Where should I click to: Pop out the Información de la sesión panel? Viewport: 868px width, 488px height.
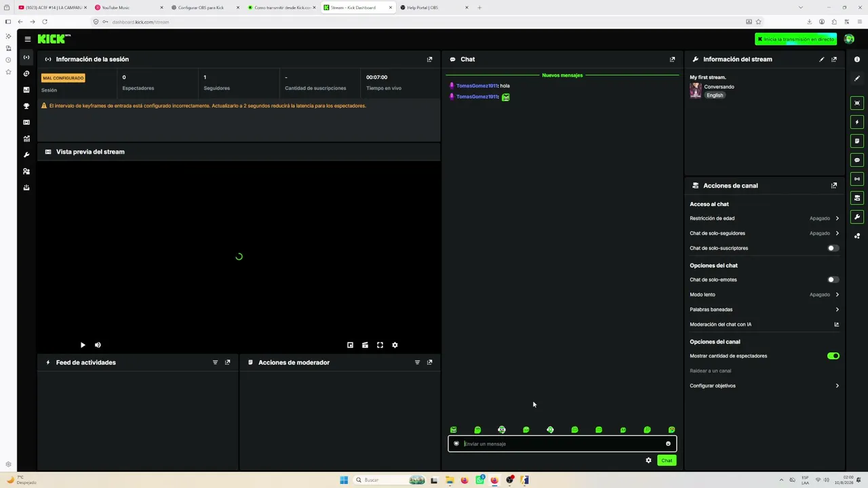(x=429, y=59)
